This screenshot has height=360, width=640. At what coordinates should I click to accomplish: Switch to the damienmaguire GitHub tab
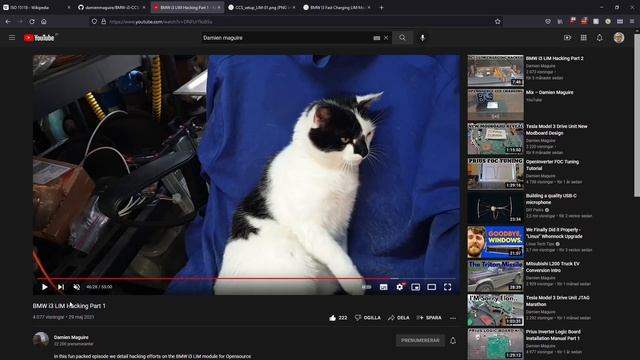111,7
